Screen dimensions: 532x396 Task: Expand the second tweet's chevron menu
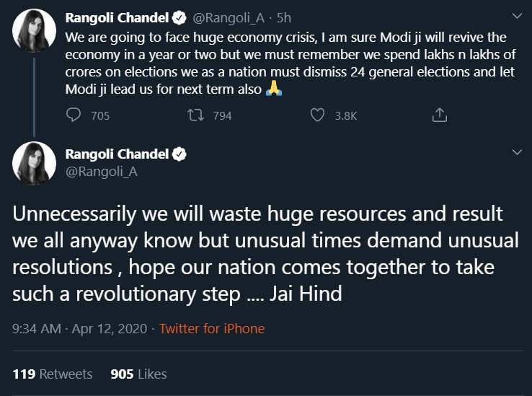coord(516,153)
